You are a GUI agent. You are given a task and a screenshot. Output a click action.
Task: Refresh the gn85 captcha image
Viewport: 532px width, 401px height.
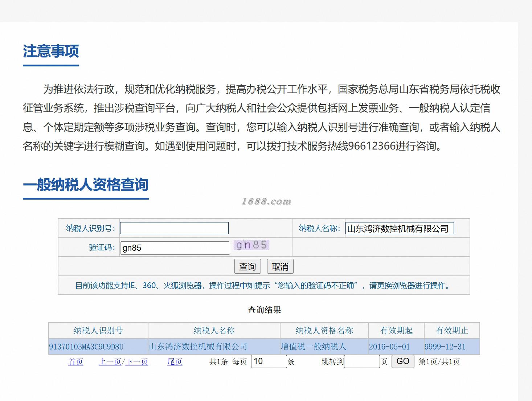(x=251, y=245)
